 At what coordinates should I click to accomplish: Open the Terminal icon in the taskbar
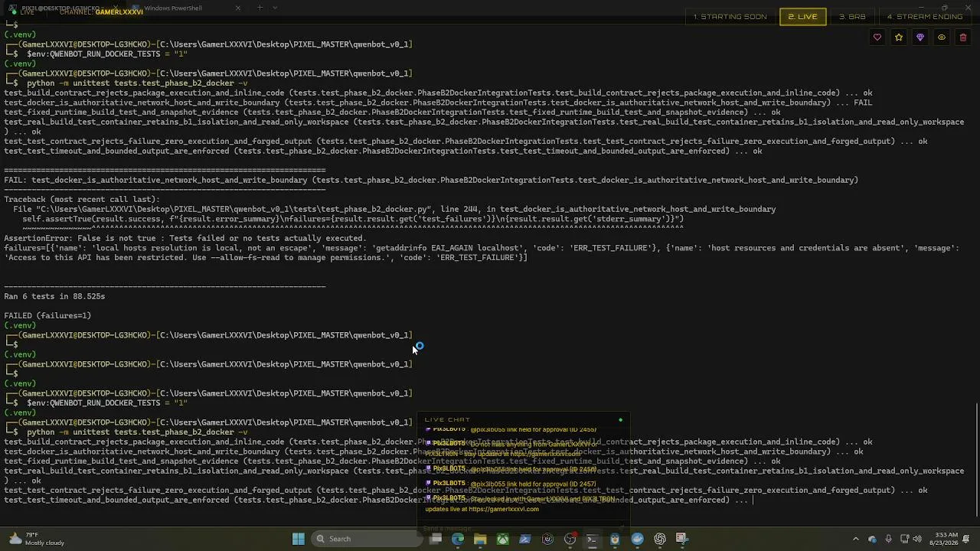[x=592, y=539]
